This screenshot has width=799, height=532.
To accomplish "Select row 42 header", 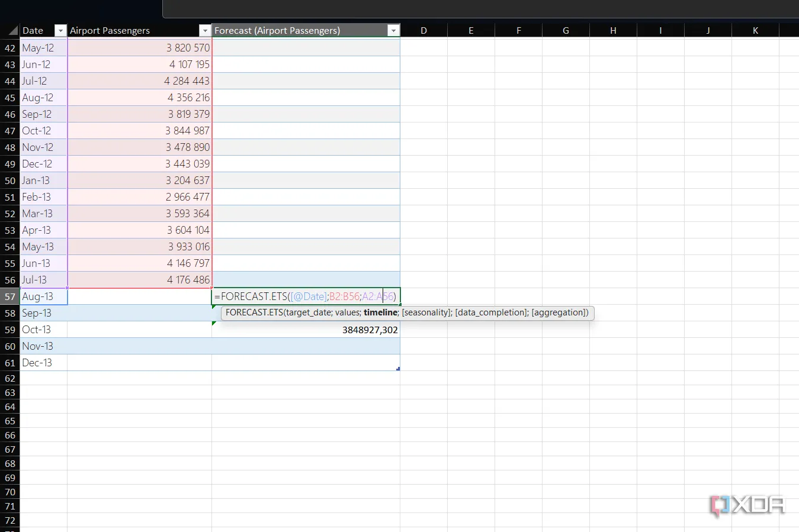I will 10,48.
